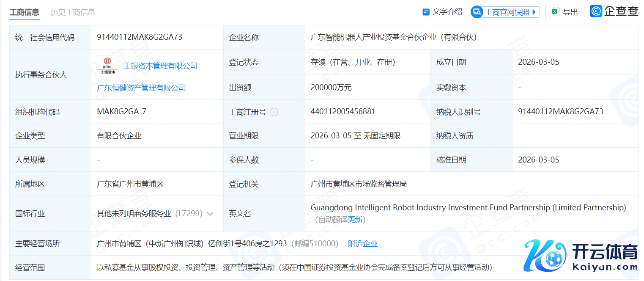Click the magnifier icon on 工商官网快照
The height and width of the screenshot is (281, 644).
[x=477, y=12]
